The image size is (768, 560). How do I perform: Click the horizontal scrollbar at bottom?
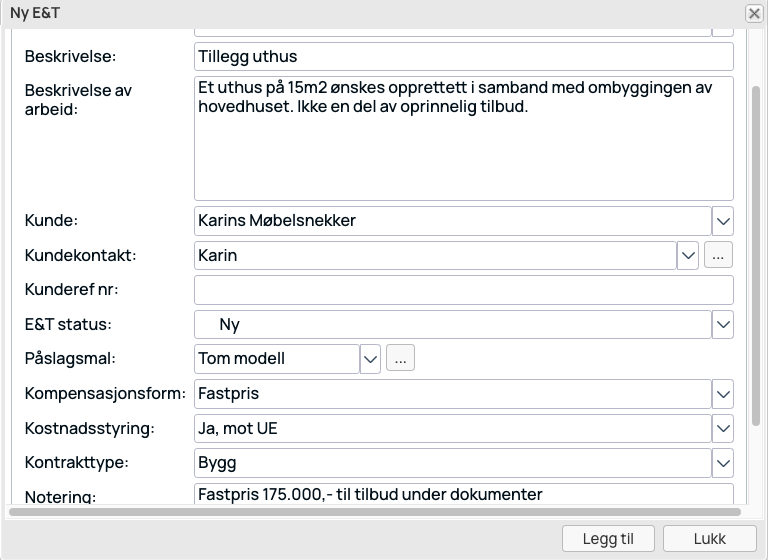(375, 512)
